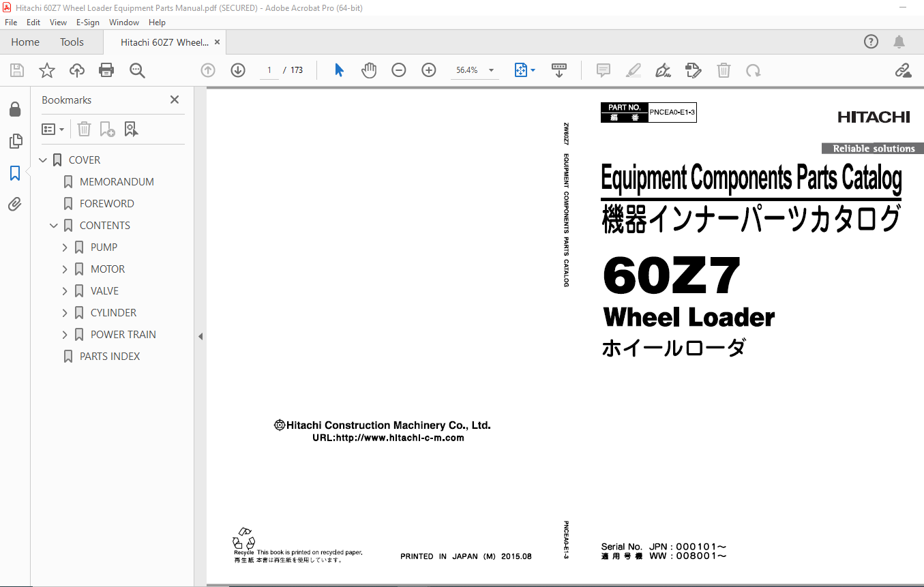Activate the Selection arrow tool
Screen dimensions: 924x587
pyautogui.click(x=339, y=70)
